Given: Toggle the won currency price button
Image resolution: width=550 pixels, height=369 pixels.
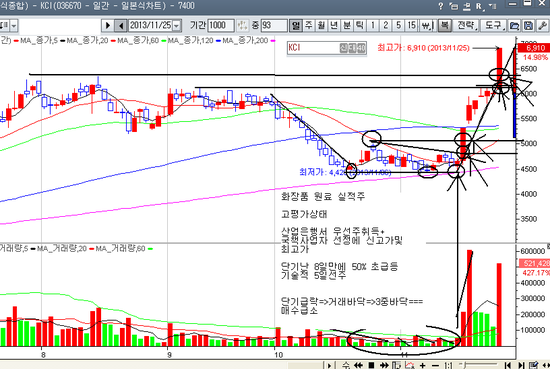Looking at the screenshot, I should point(427,26).
